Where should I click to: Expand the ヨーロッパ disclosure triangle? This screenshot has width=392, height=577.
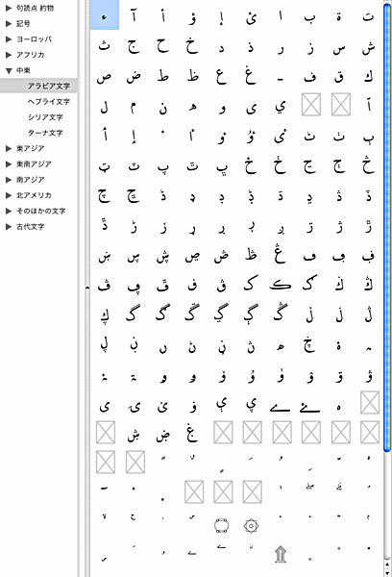coord(9,39)
